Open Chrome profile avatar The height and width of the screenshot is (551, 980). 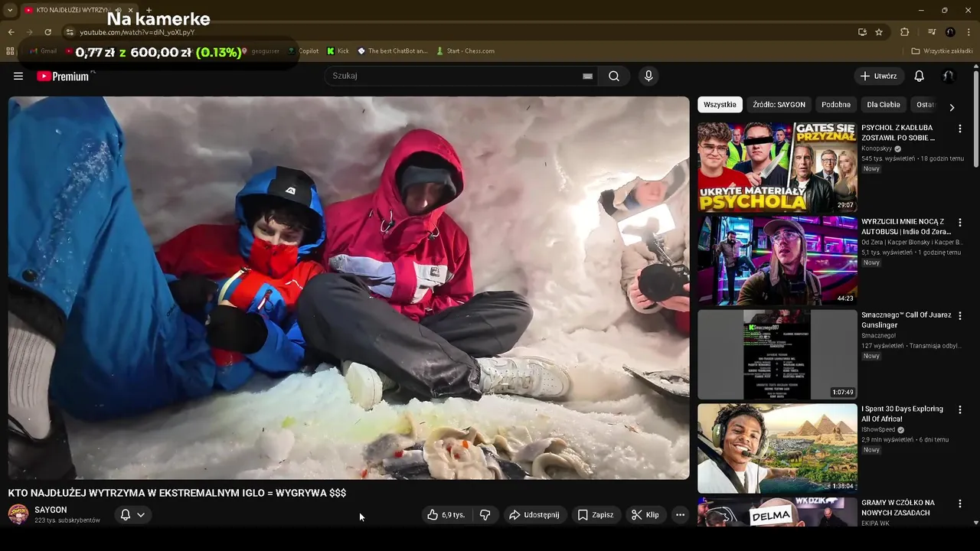pos(950,32)
